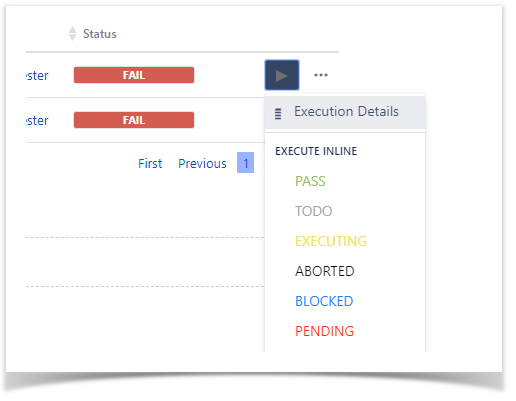Screen dimensions: 516x401
Task: Click first row FAIL status badge
Action: coord(134,75)
